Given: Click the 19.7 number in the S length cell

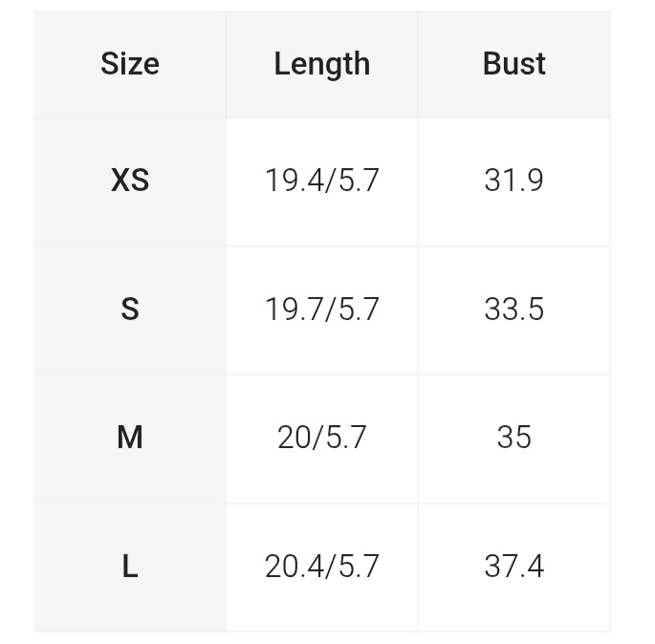Looking at the screenshot, I should coord(294,310).
